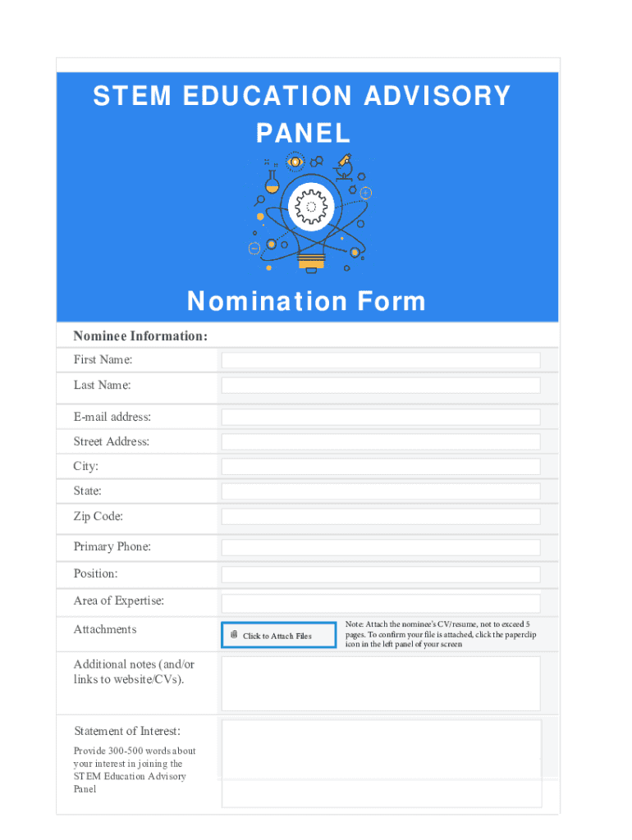
Task: Click the Area of Expertise field
Action: point(381,603)
